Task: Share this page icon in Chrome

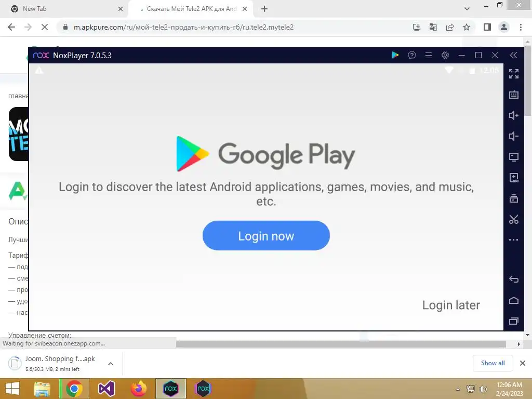Action: point(450,27)
